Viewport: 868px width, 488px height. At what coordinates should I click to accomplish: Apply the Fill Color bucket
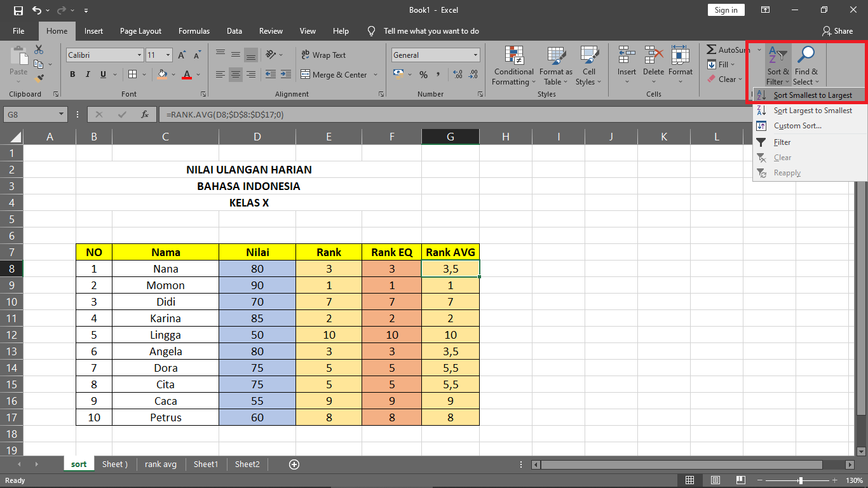pyautogui.click(x=162, y=74)
